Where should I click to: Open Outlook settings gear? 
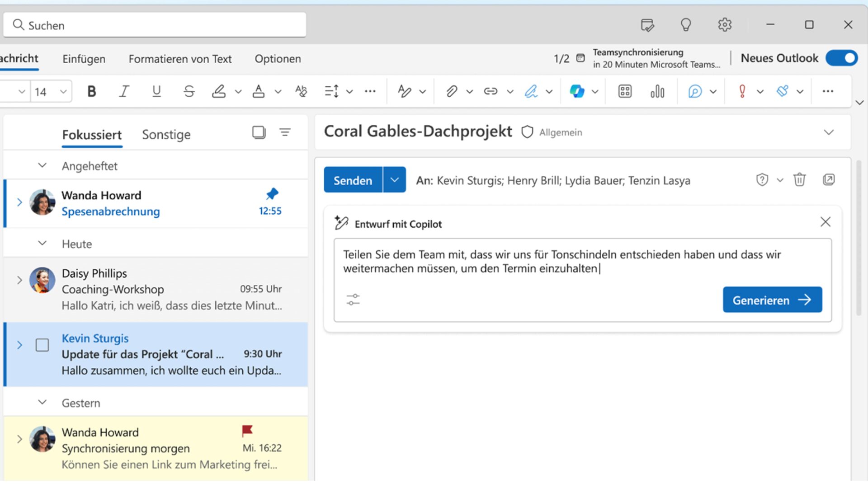pos(725,25)
